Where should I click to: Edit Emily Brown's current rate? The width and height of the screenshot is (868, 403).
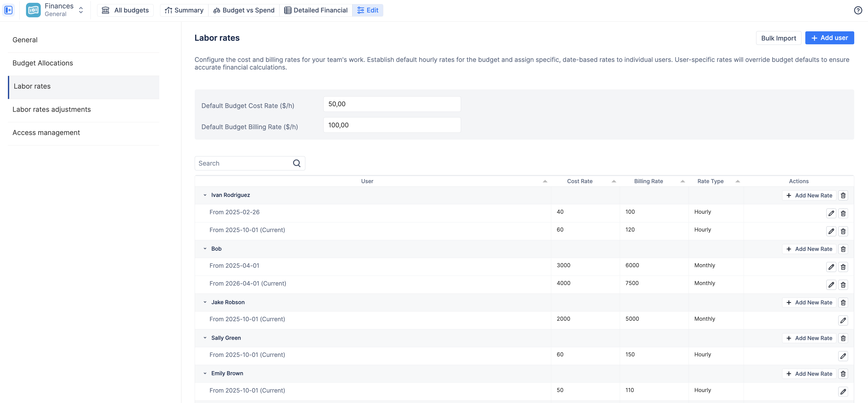(843, 392)
